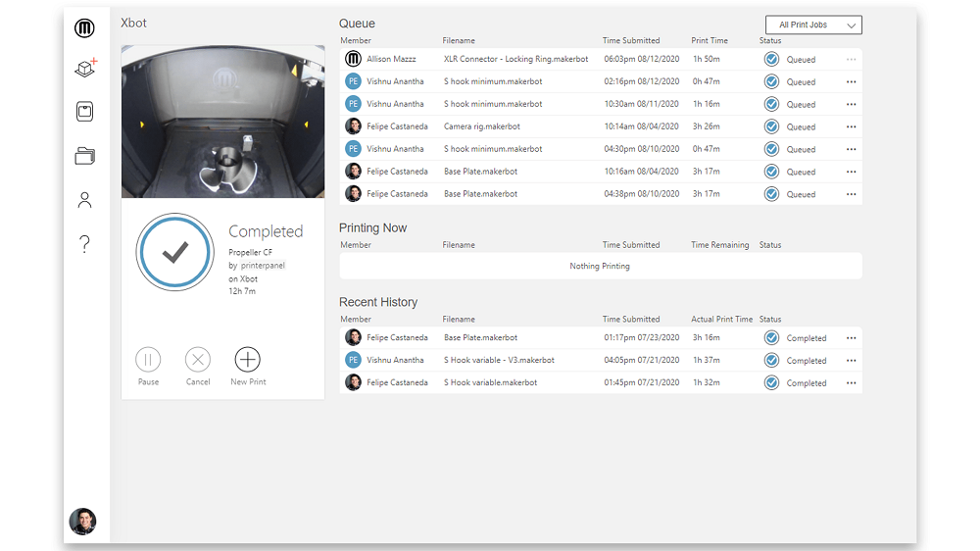Click the Queued status icon for the Camera rig job
The width and height of the screenshot is (980, 551).
pyautogui.click(x=772, y=126)
